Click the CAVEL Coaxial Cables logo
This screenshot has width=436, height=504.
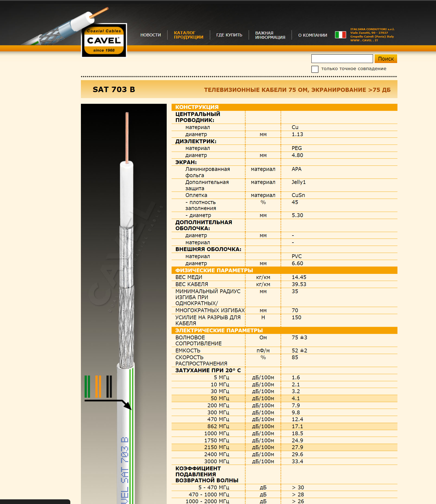tap(104, 40)
